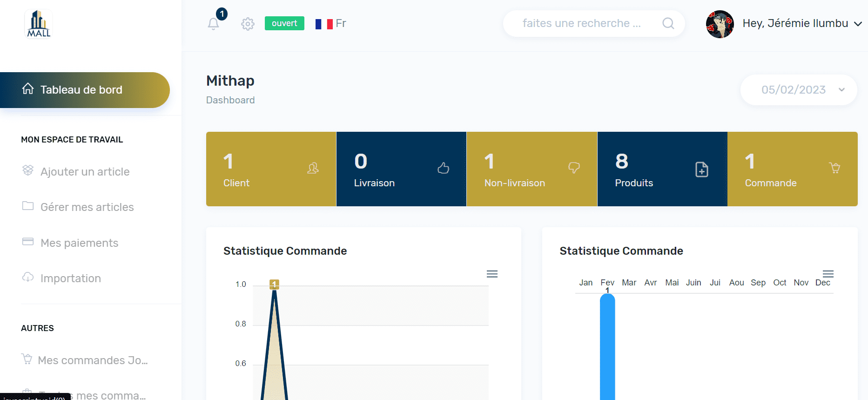Click left 'Statistique Commande' title
Image resolution: width=868 pixels, height=400 pixels.
pyautogui.click(x=285, y=251)
